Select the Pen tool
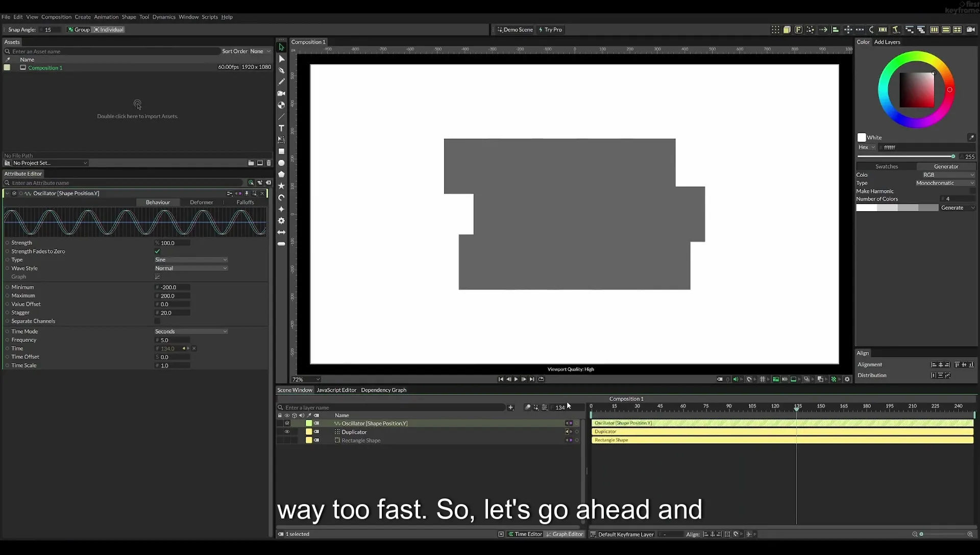980x555 pixels. click(x=281, y=70)
